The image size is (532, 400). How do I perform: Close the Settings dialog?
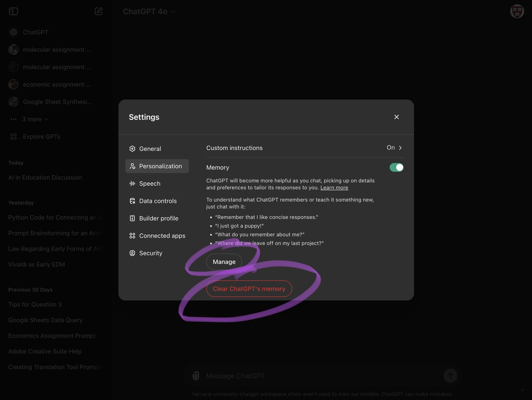[396, 117]
